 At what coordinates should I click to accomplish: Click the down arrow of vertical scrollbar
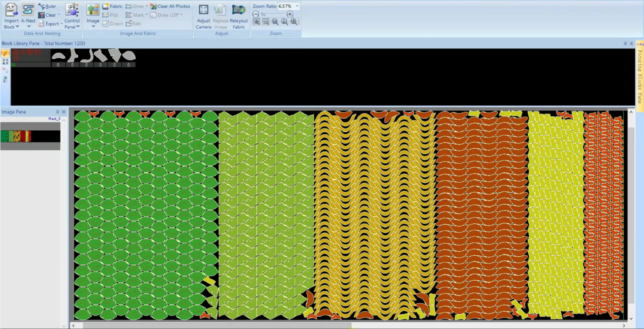[x=631, y=318]
